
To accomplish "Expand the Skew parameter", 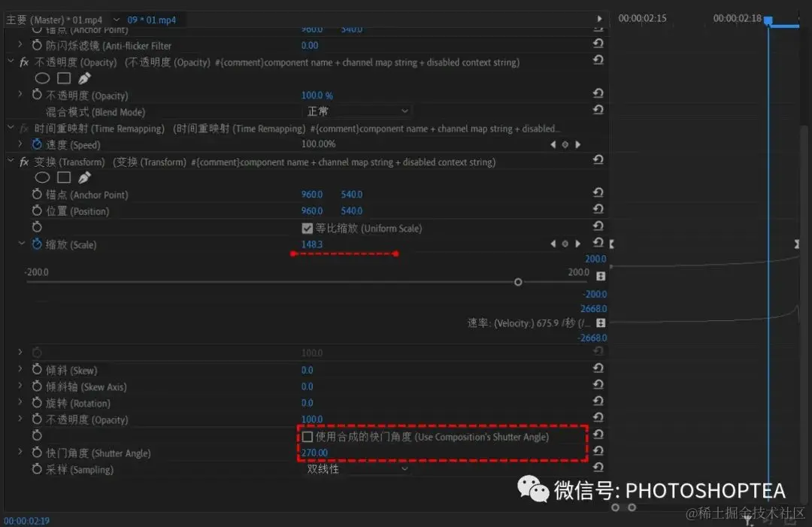I will click(x=20, y=369).
